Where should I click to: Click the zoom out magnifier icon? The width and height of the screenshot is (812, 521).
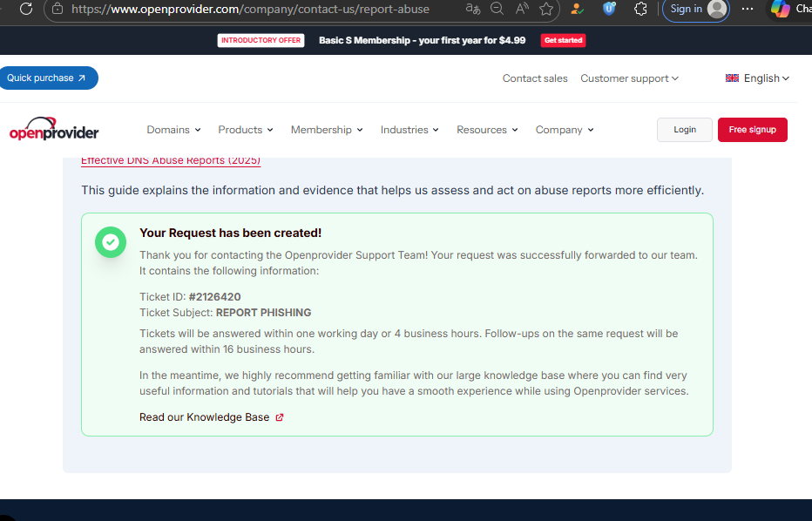click(497, 9)
